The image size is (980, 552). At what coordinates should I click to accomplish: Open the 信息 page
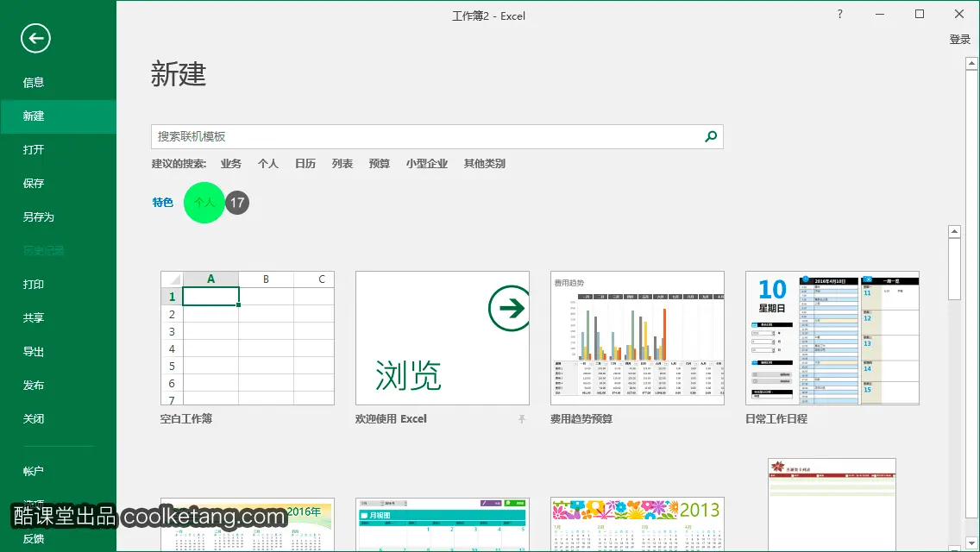[34, 83]
